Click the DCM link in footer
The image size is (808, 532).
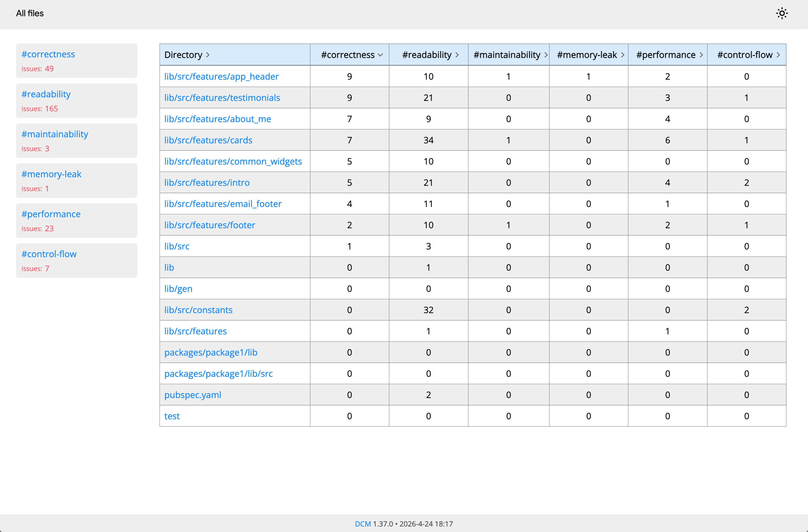coord(363,524)
